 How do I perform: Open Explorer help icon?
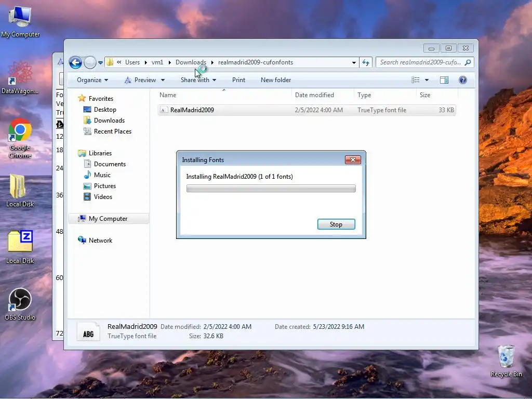tap(463, 80)
